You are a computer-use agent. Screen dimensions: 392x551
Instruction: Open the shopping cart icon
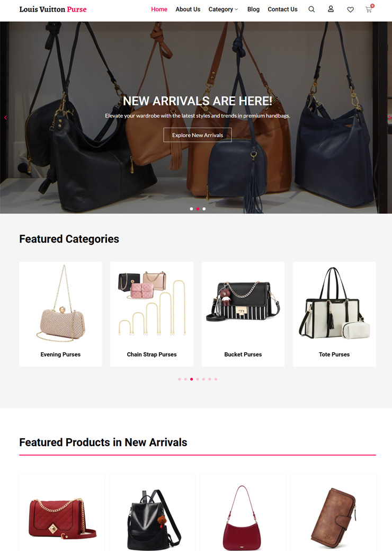(369, 9)
